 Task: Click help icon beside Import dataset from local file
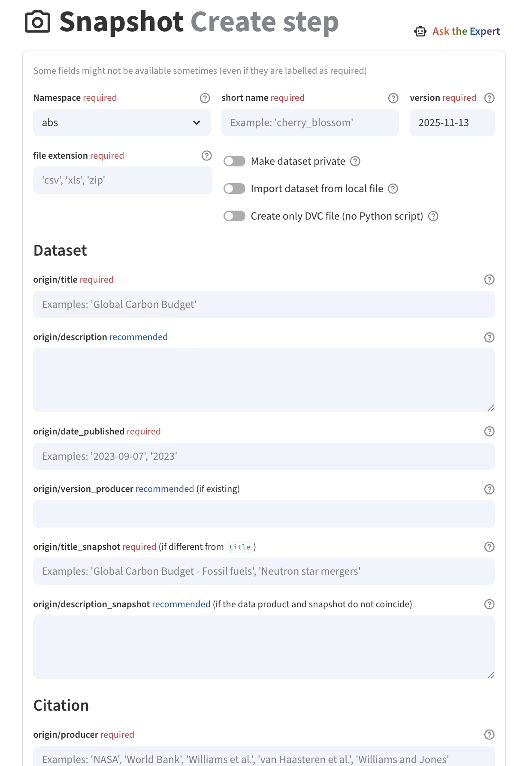pyautogui.click(x=393, y=189)
